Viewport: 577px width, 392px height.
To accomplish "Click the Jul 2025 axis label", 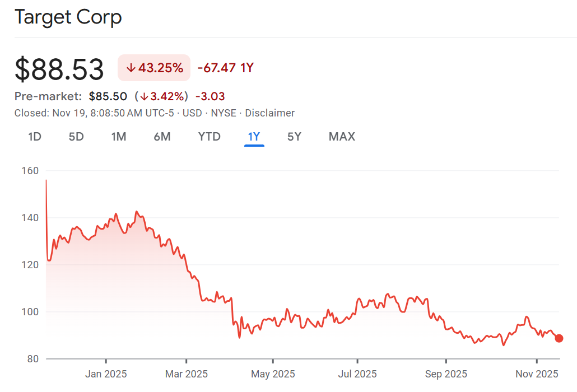I will 357,374.
